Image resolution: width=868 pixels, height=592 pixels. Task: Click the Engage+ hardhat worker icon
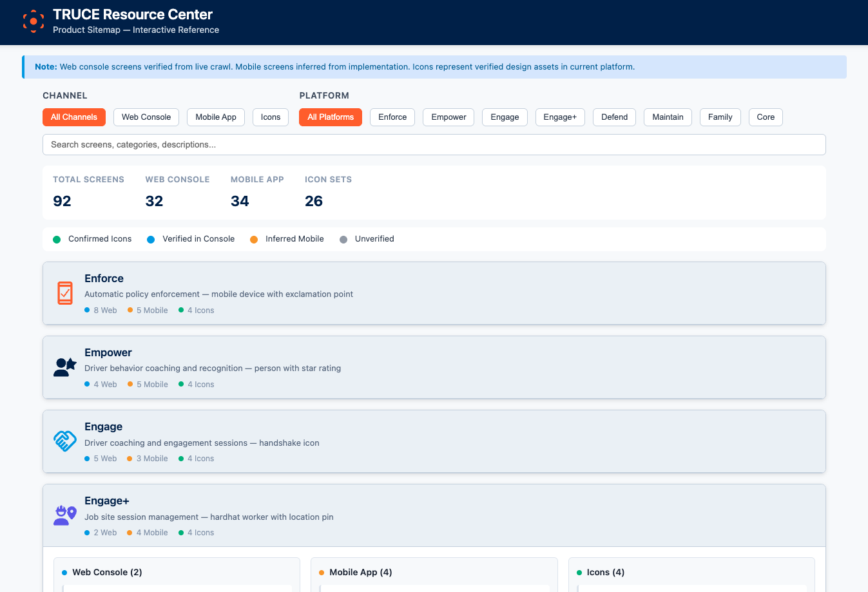65,515
